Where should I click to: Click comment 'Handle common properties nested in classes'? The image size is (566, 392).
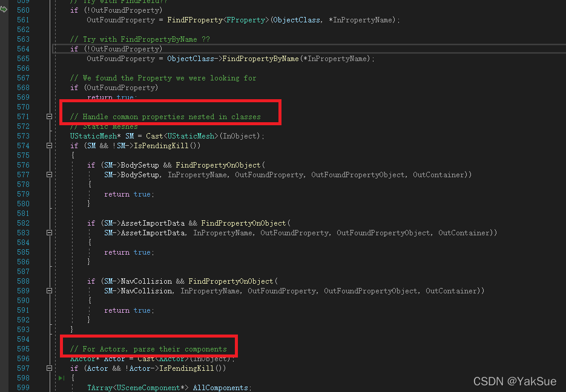tap(165, 117)
